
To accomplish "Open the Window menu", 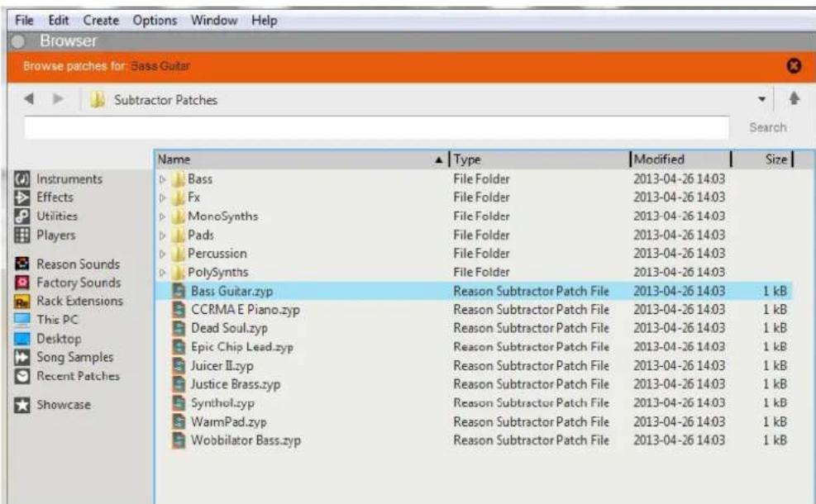I will coord(214,21).
